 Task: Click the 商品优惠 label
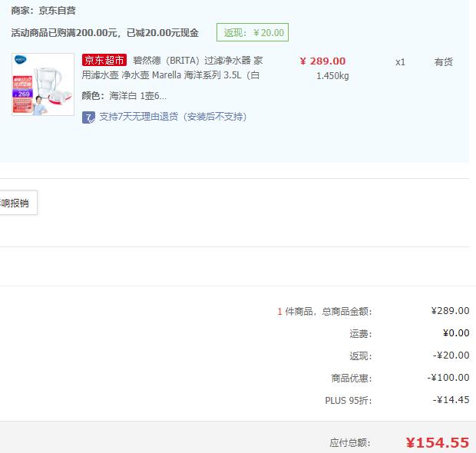[352, 379]
